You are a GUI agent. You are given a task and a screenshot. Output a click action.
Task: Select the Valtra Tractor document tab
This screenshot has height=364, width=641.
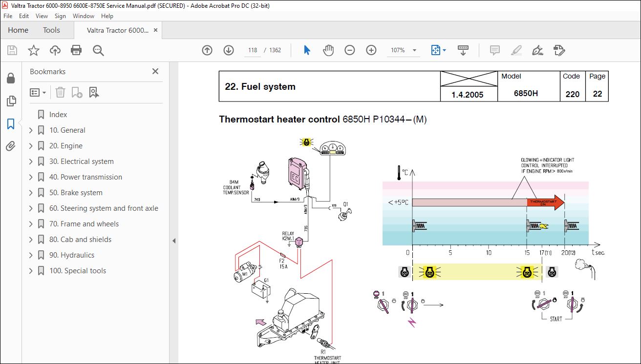point(118,30)
